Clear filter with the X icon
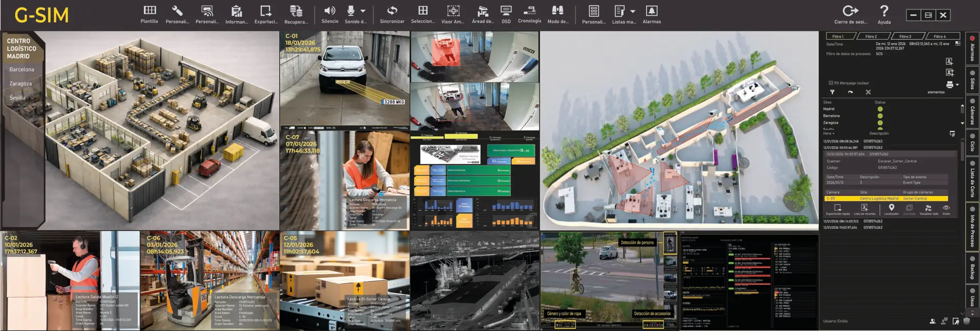 [x=868, y=92]
